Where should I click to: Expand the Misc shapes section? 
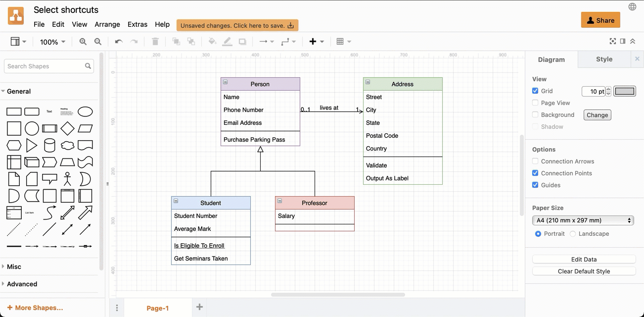coord(14,266)
